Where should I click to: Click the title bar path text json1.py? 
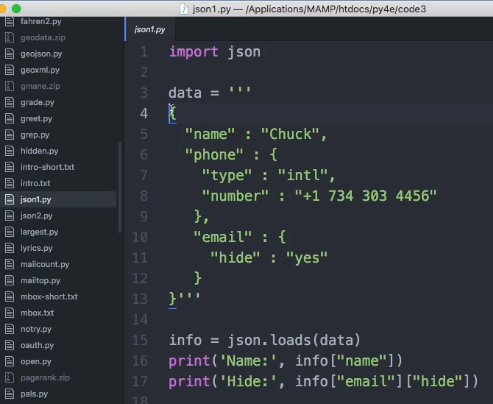pyautogui.click(x=211, y=9)
